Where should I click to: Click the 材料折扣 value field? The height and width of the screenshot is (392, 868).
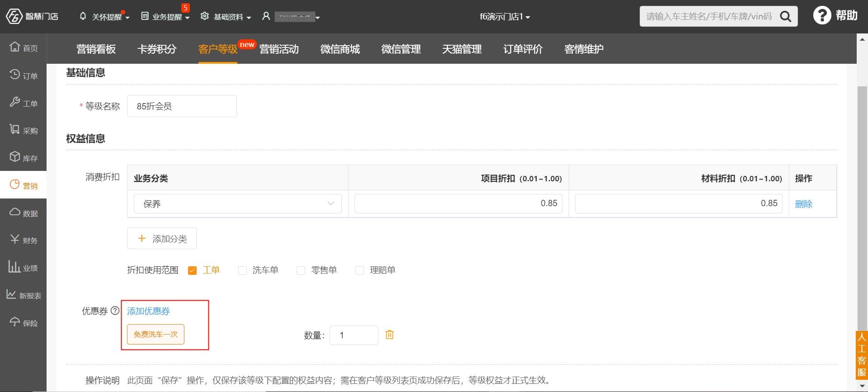click(x=679, y=203)
